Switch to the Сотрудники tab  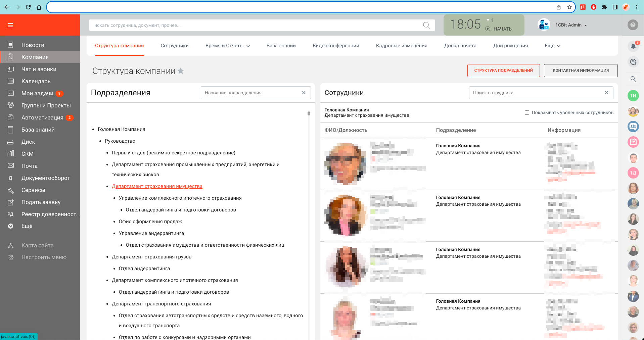(x=175, y=46)
